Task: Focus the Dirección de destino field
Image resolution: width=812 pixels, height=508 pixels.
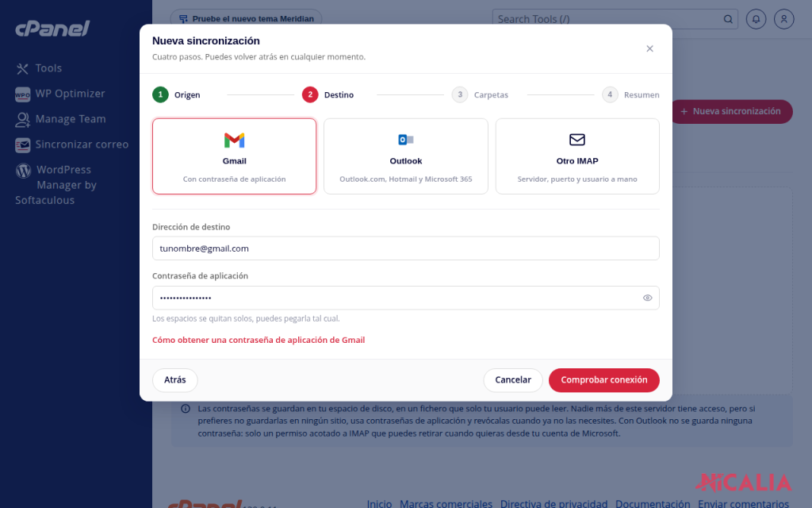Action: pos(406,248)
